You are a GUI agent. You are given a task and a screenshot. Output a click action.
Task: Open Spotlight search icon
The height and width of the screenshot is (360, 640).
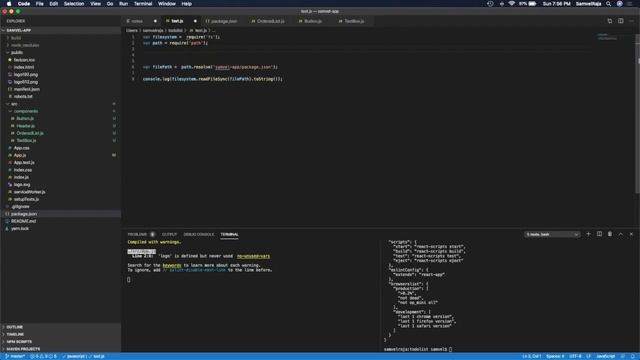(x=609, y=4)
